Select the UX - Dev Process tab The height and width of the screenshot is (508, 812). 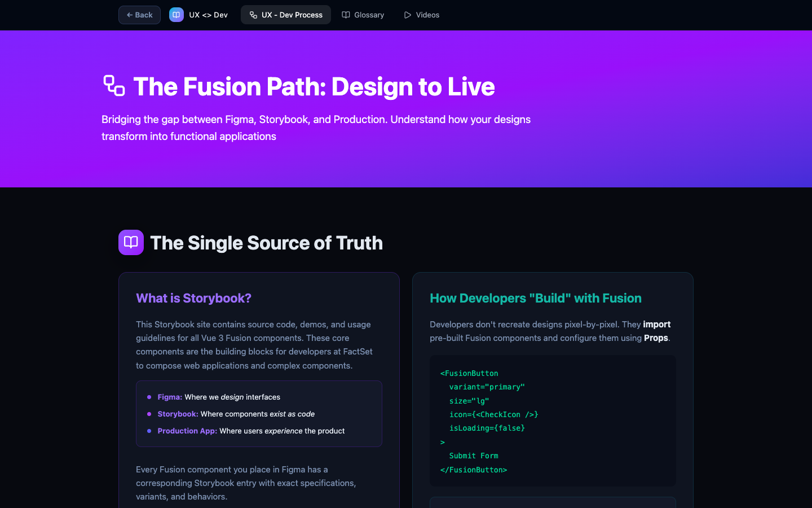tap(286, 15)
